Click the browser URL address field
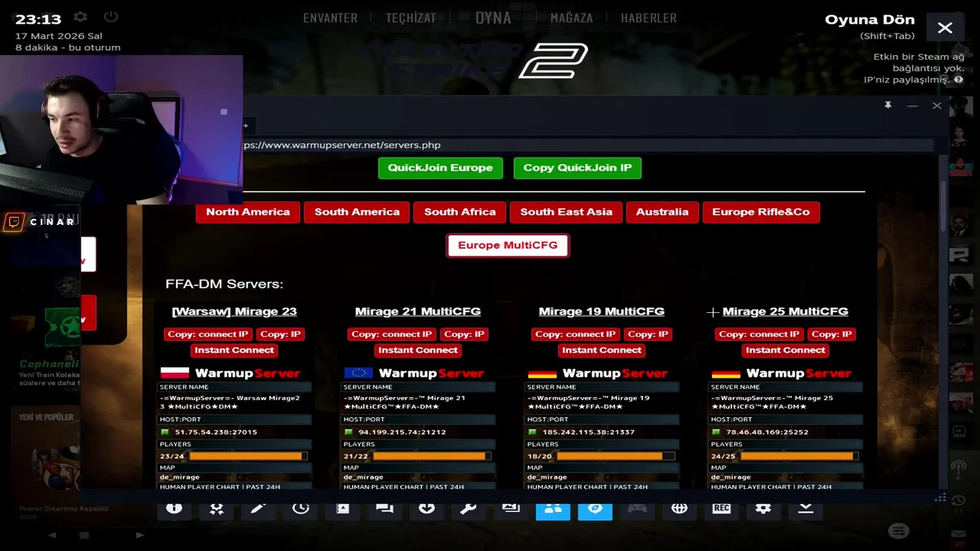This screenshot has width=980, height=551. pyautogui.click(x=587, y=145)
